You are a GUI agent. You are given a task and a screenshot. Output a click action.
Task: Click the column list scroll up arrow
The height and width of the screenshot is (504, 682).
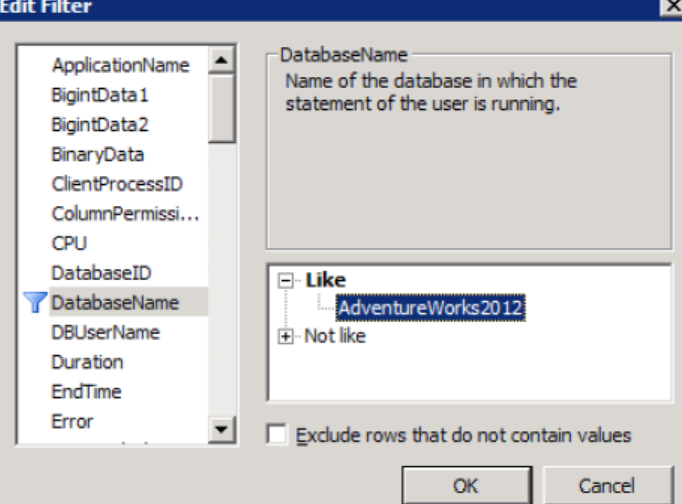pos(221,60)
